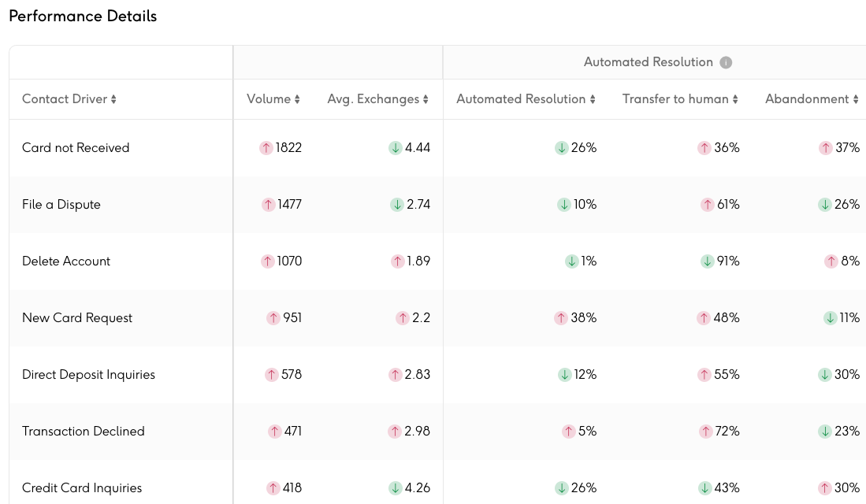Select the Card not Received row

pyautogui.click(x=76, y=147)
